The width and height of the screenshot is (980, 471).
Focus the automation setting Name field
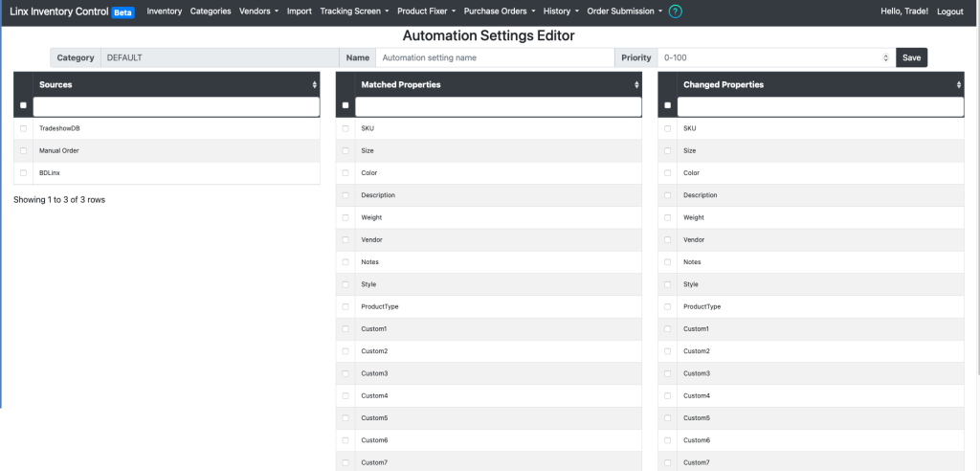coord(495,57)
